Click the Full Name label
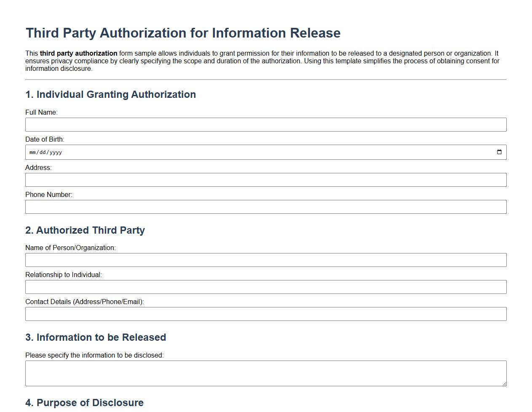 click(x=41, y=112)
